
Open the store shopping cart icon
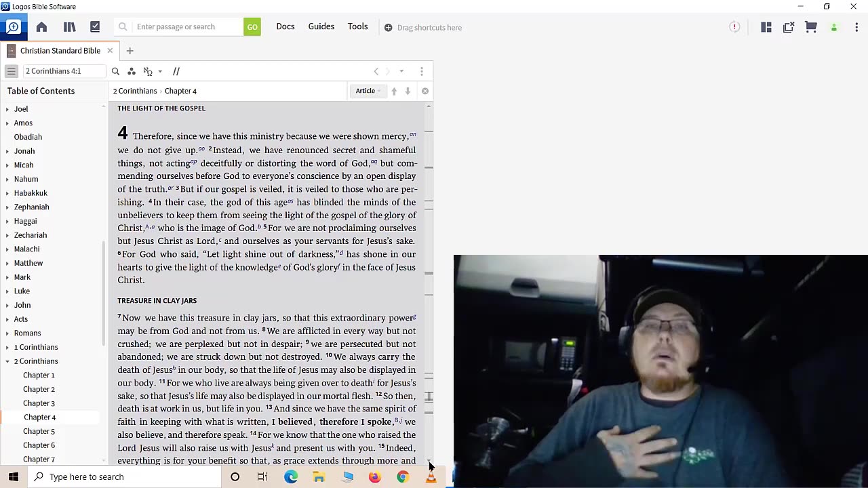811,27
